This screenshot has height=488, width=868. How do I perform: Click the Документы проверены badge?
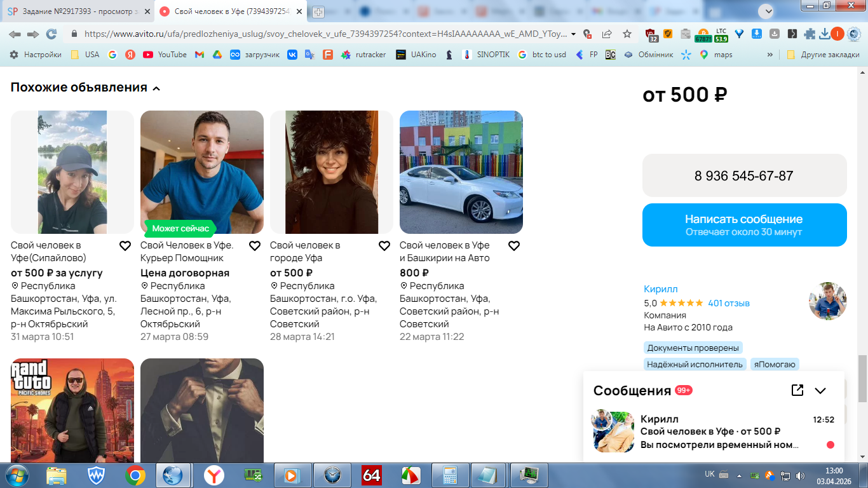(693, 348)
